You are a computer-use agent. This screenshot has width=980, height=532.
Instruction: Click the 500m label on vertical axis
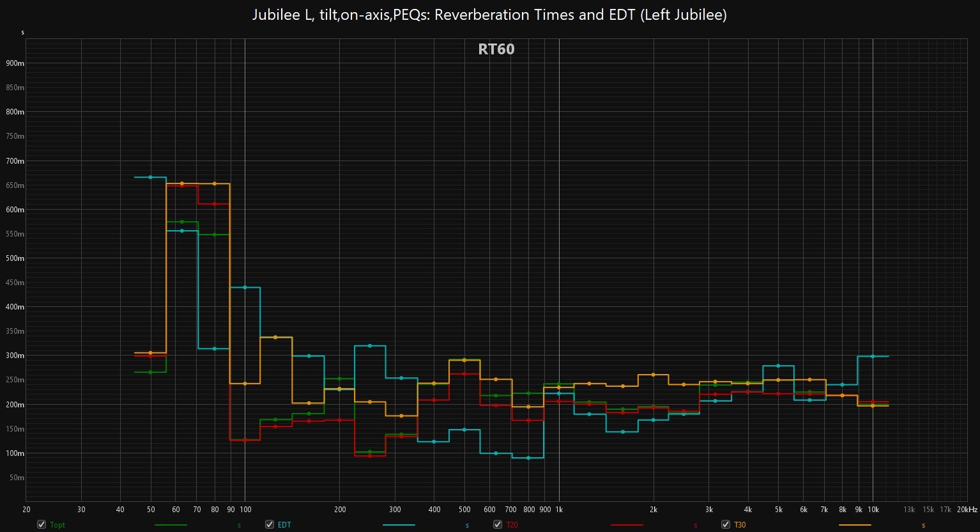tap(15, 258)
